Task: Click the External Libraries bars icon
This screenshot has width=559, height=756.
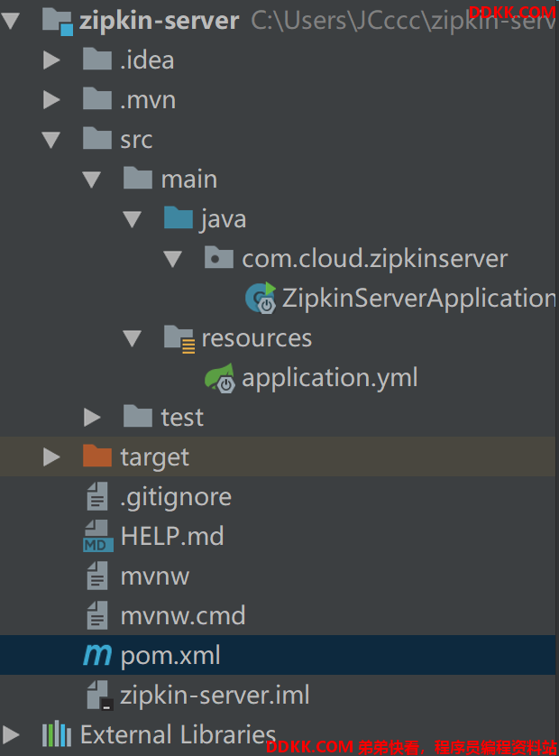Action: (x=57, y=733)
